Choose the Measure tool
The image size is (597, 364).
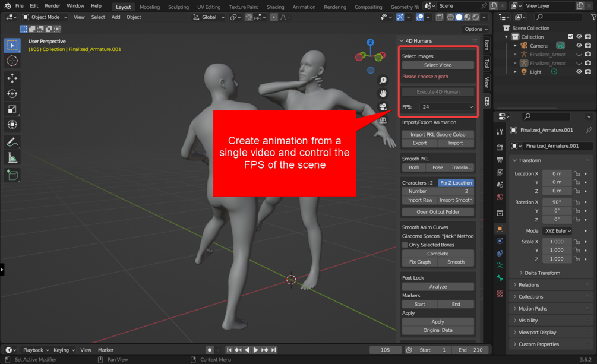pyautogui.click(x=12, y=157)
